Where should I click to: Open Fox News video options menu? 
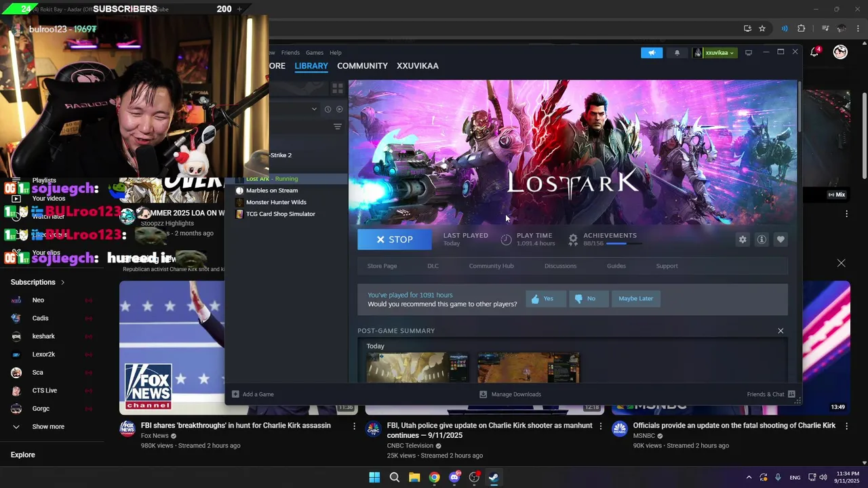(354, 426)
